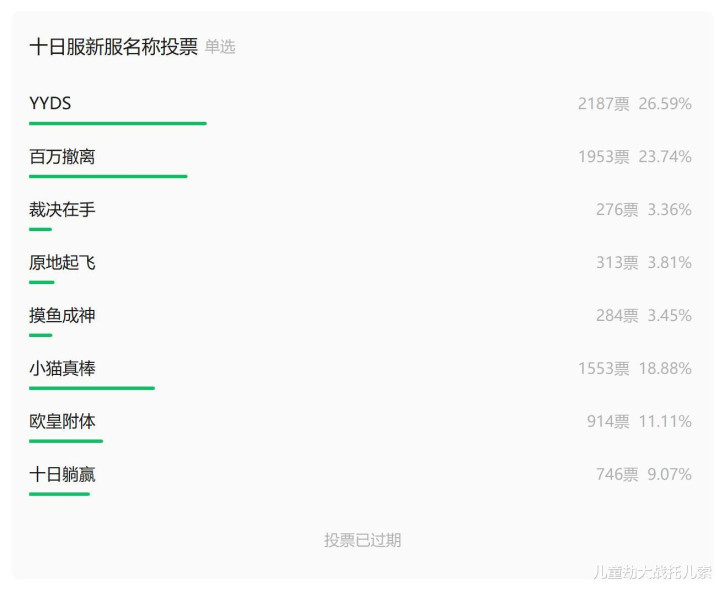
Task: Click the 1953票 23.74% result text
Action: [x=634, y=157]
